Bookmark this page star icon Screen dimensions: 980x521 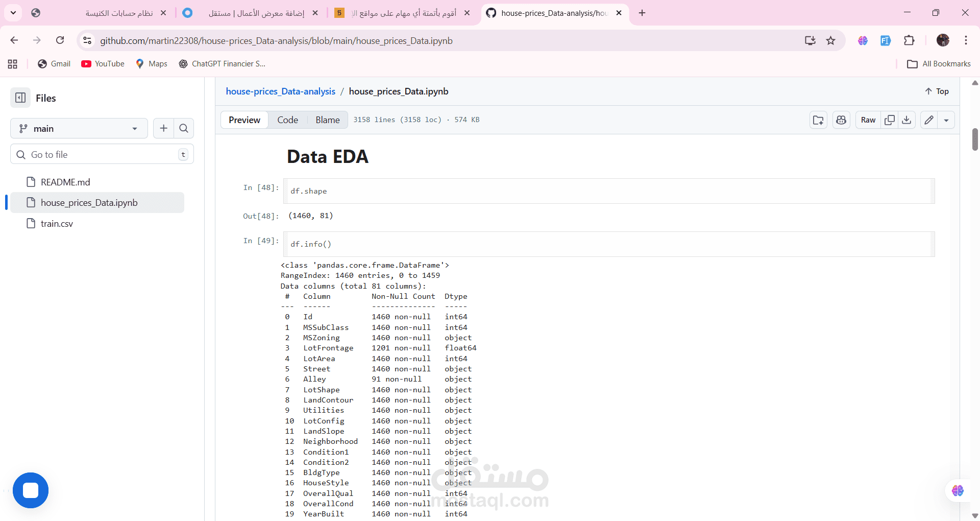[831, 40]
